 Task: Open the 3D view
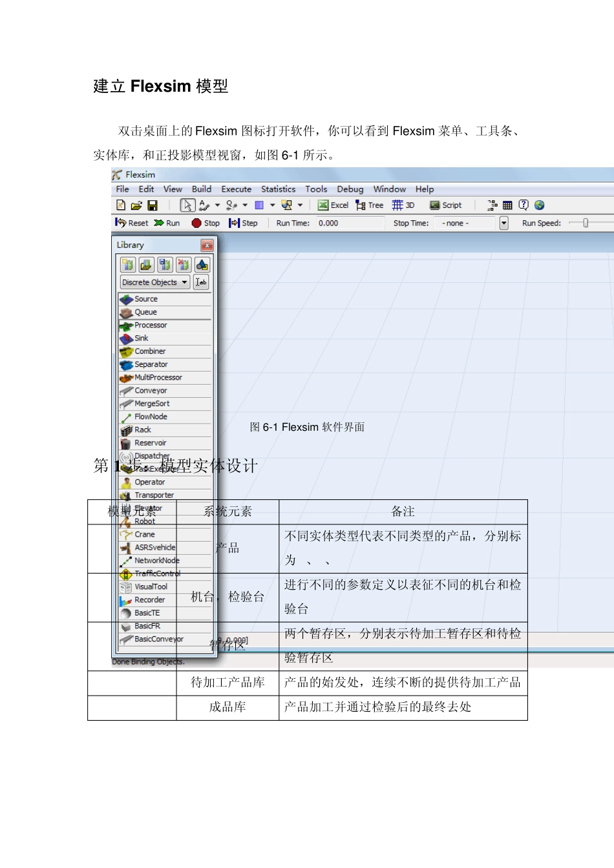(x=403, y=205)
